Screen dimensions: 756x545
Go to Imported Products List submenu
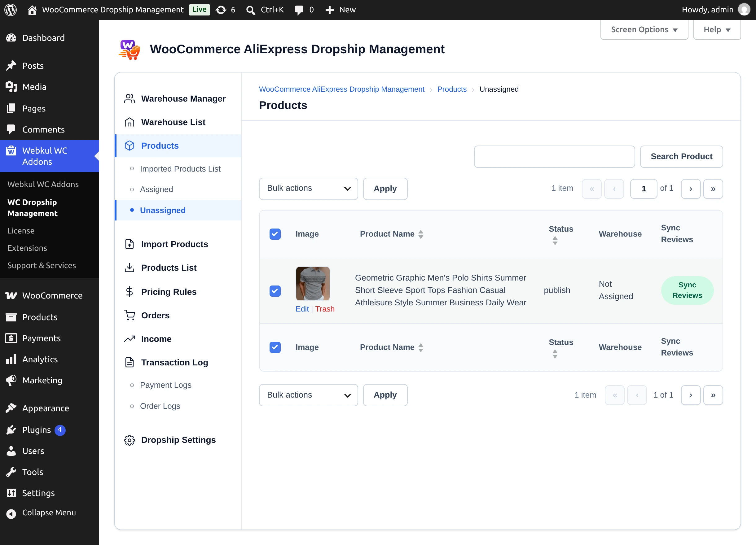point(180,169)
